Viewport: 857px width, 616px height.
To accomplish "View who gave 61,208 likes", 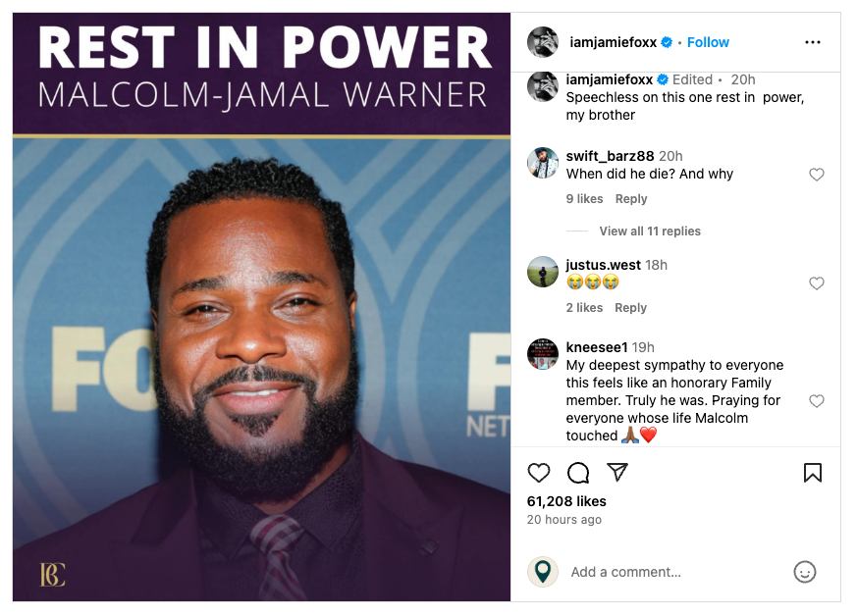I will pos(566,501).
